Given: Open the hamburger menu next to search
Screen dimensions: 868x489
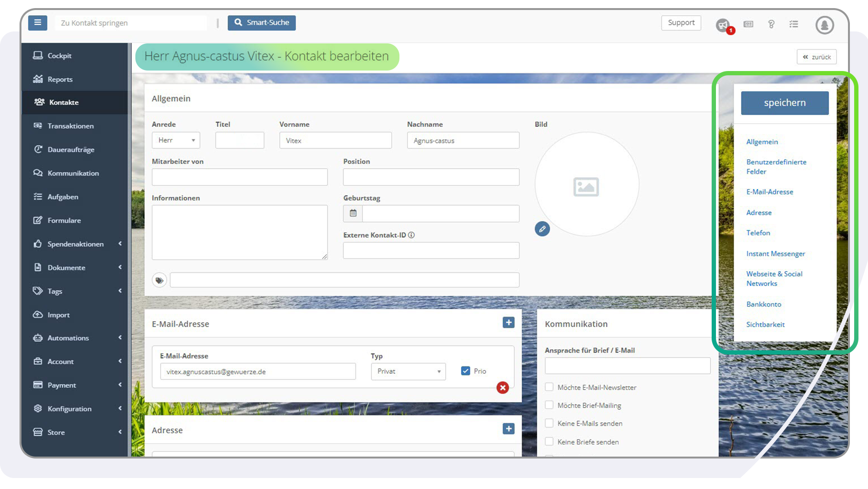Looking at the screenshot, I should click(x=38, y=22).
